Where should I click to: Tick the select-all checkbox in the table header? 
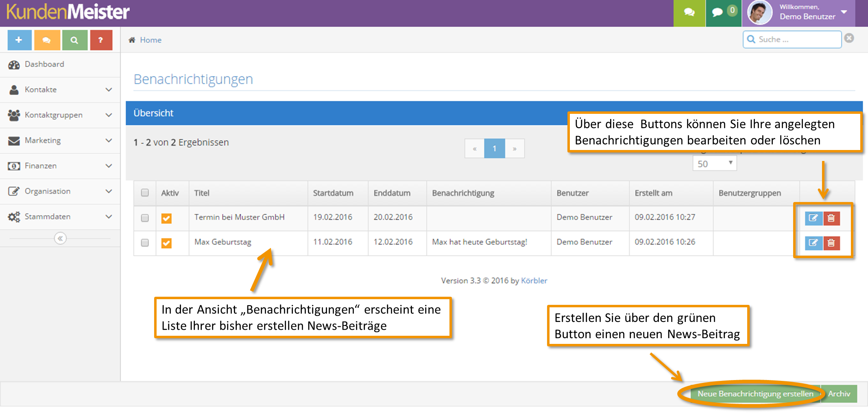pos(145,193)
